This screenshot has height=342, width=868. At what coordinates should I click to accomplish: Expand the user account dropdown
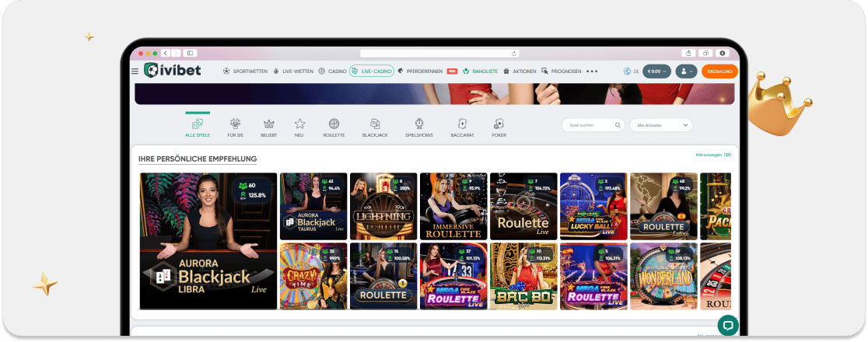tap(687, 72)
